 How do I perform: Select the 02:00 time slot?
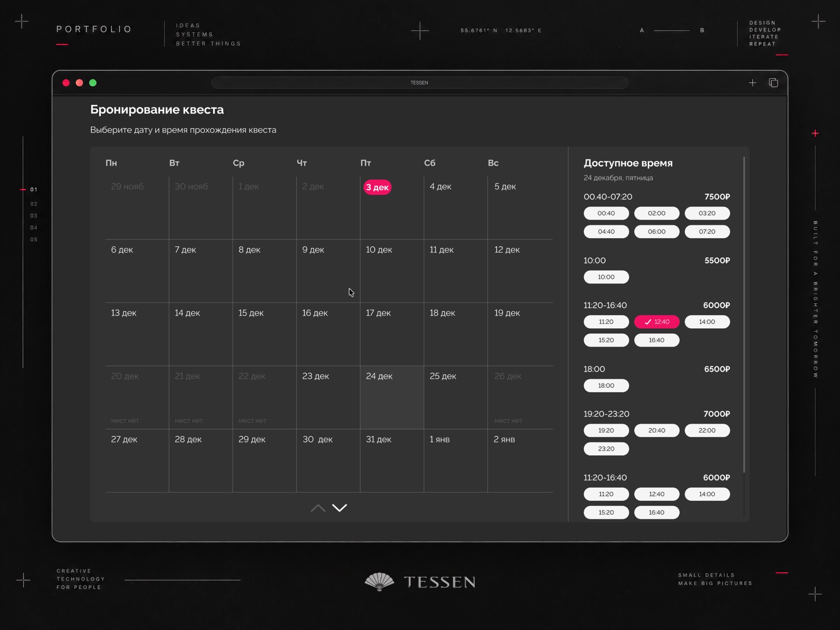657,213
